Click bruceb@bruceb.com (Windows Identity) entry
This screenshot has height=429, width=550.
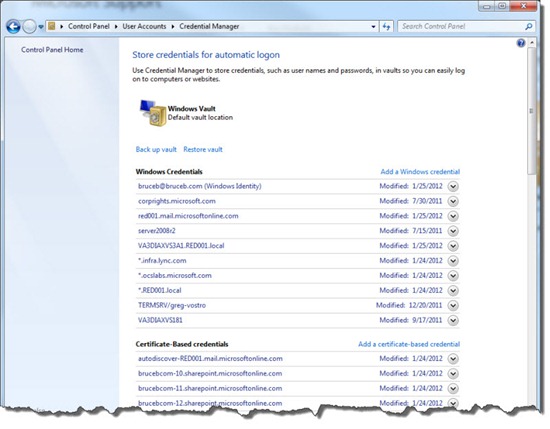click(200, 186)
